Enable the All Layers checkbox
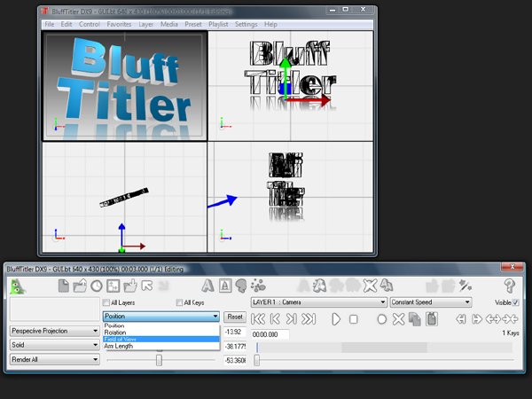Screen dimensions: 532x399 106,302
